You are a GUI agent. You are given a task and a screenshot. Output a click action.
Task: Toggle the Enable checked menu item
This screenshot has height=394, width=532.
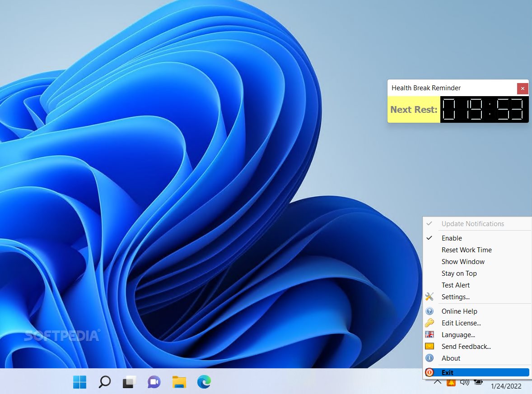tap(477, 238)
